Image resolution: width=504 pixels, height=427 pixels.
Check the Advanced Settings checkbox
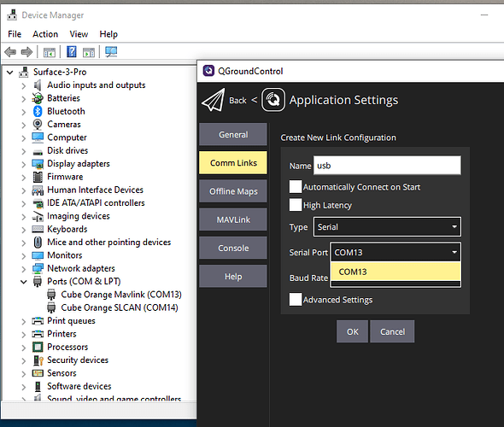pyautogui.click(x=296, y=300)
